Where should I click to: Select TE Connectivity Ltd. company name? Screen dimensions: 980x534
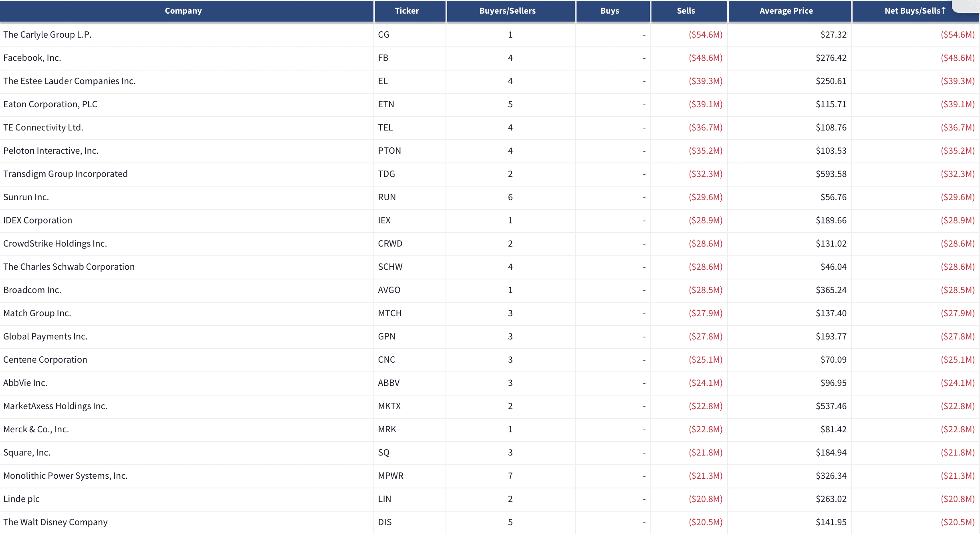pyautogui.click(x=43, y=127)
